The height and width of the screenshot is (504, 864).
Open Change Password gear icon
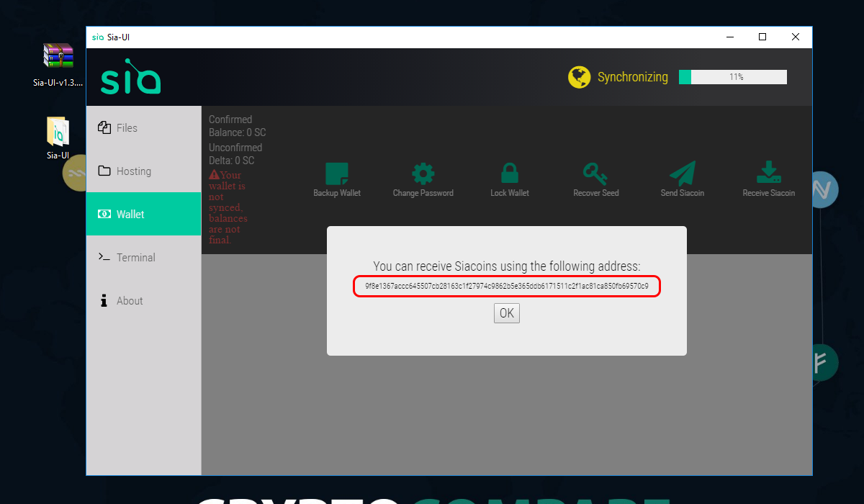tap(423, 173)
